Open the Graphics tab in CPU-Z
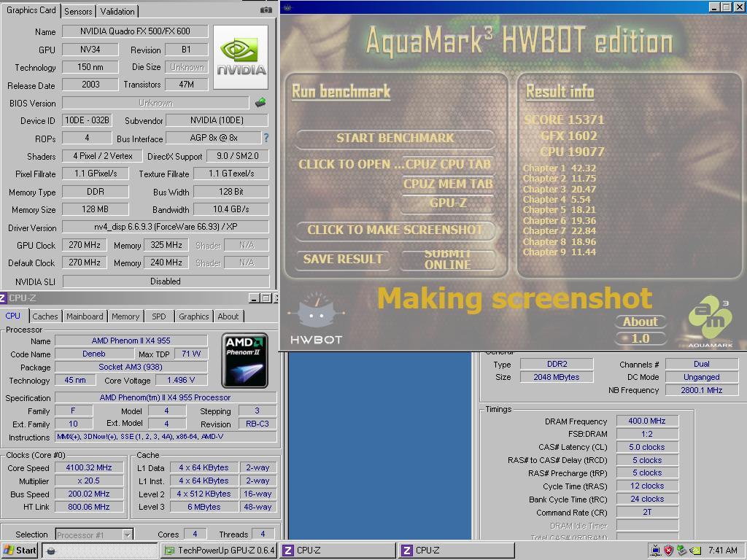 pyautogui.click(x=194, y=316)
